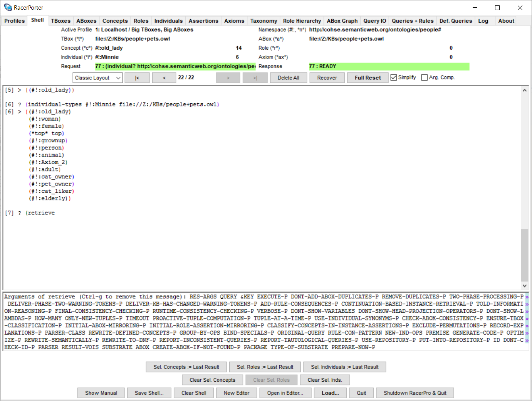Open the Query IO tab
The width and height of the screenshot is (532, 401).
(x=374, y=21)
